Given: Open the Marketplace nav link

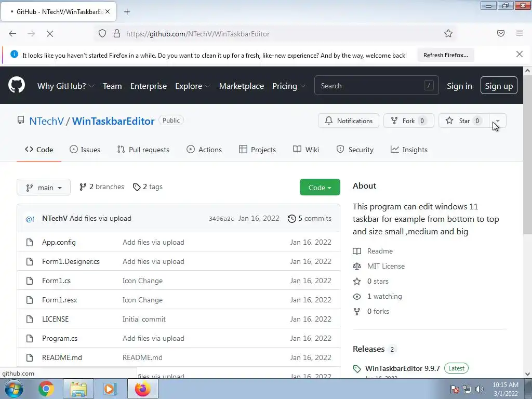Looking at the screenshot, I should click(x=241, y=86).
